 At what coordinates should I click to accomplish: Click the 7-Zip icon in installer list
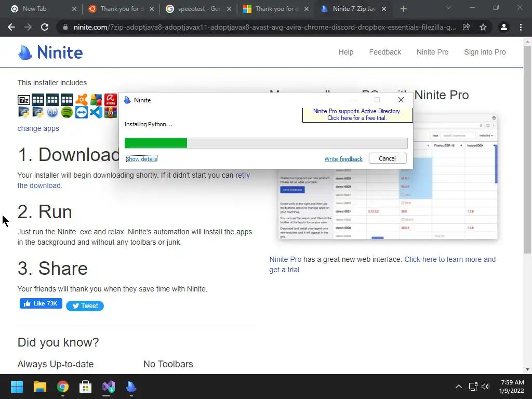(x=24, y=100)
